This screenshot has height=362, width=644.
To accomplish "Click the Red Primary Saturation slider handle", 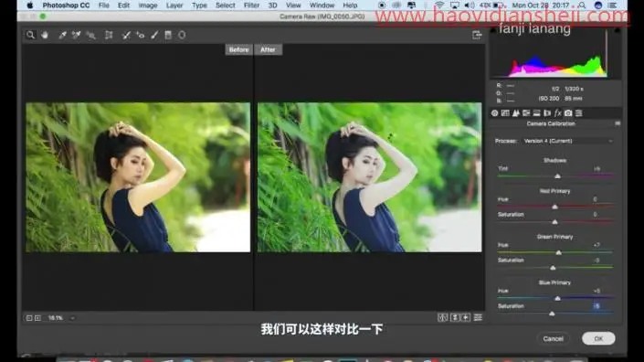I will pos(554,222).
